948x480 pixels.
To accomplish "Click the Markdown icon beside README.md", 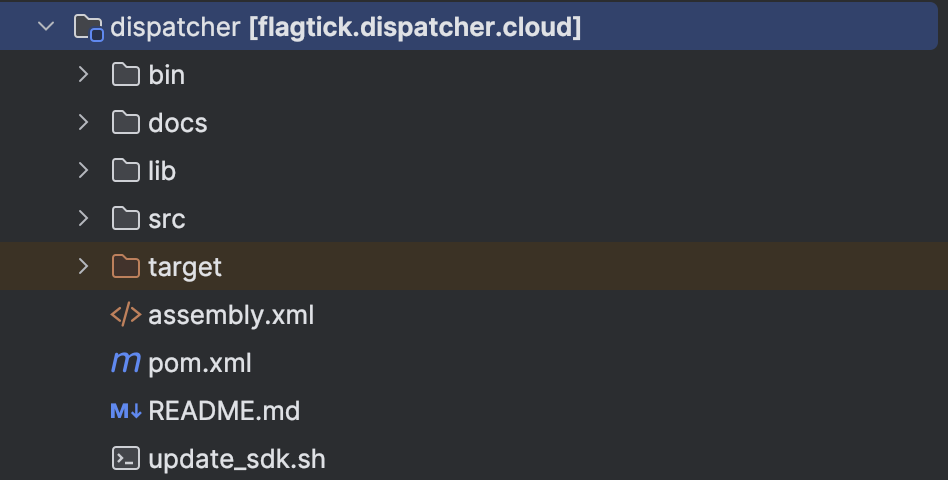I will pos(126,411).
